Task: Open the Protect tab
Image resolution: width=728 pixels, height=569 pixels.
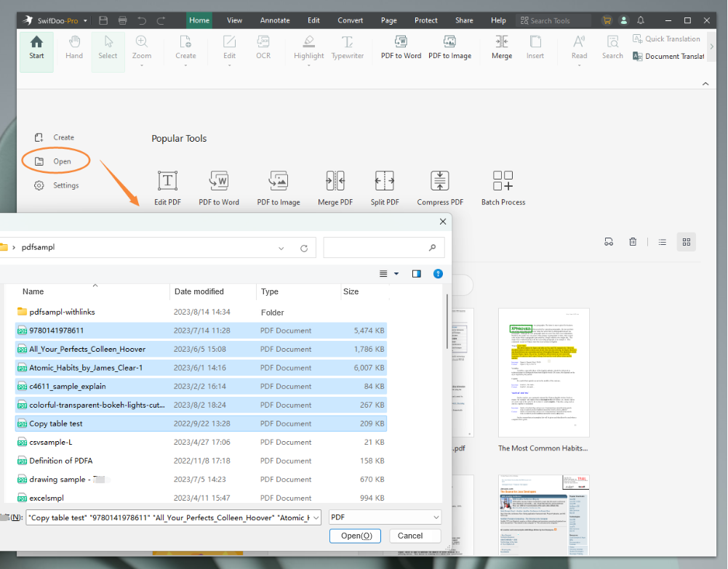Action: click(x=425, y=20)
